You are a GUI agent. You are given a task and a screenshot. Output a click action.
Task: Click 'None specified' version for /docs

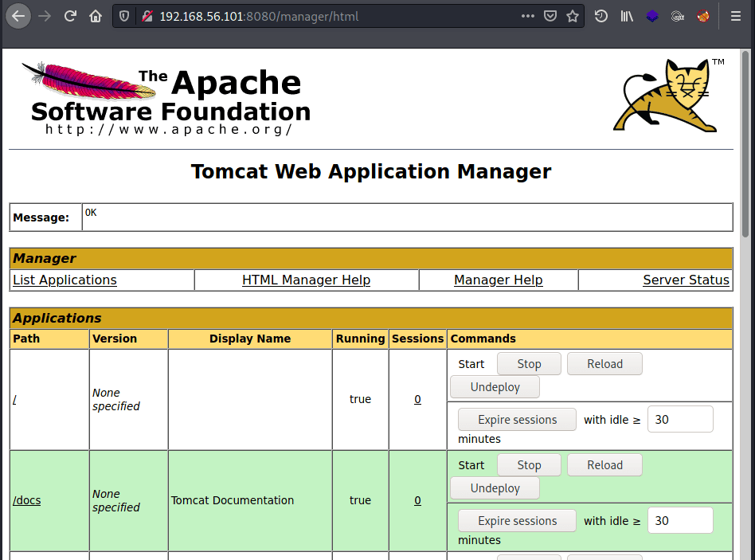coord(116,501)
